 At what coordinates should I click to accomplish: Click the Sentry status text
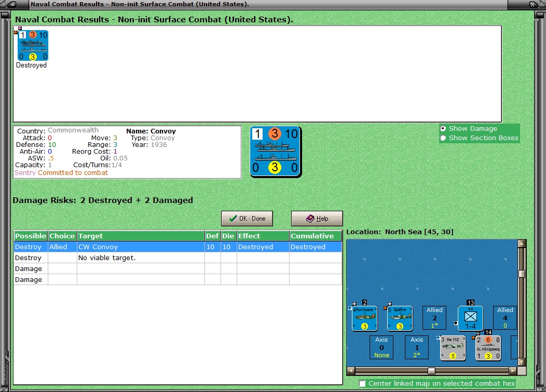pyautogui.click(x=25, y=173)
